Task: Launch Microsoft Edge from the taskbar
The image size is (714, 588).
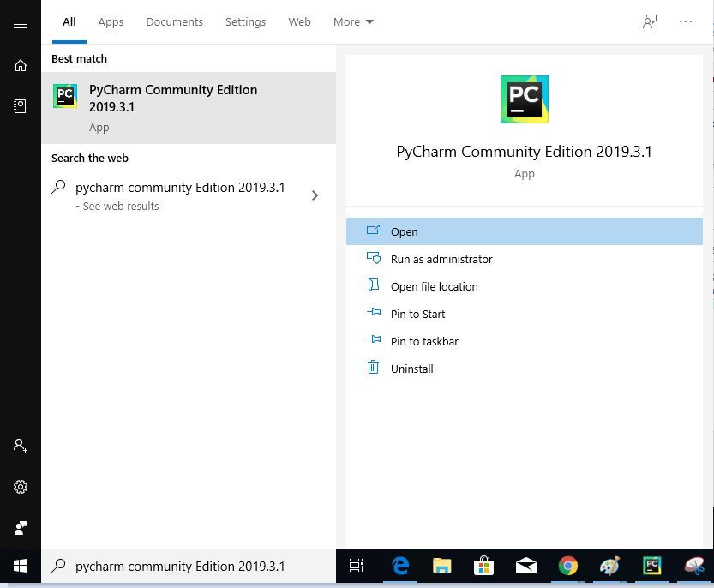Action: [x=399, y=566]
